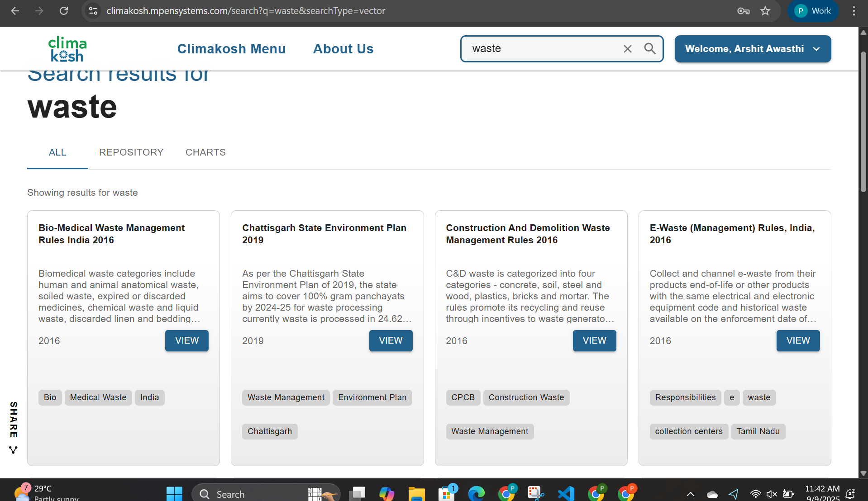Image resolution: width=868 pixels, height=501 pixels.
Task: Open Visual Studio Code from the taskbar
Action: pos(566,493)
